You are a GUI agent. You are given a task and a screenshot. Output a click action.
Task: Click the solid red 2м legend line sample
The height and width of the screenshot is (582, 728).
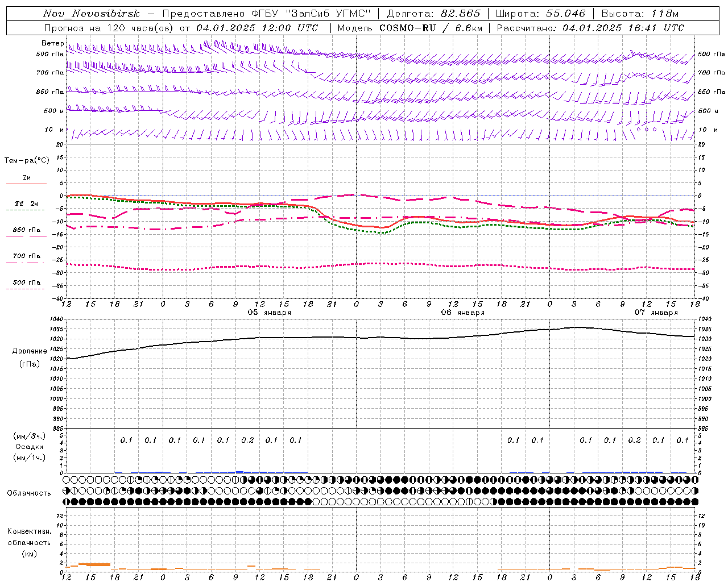26,184
